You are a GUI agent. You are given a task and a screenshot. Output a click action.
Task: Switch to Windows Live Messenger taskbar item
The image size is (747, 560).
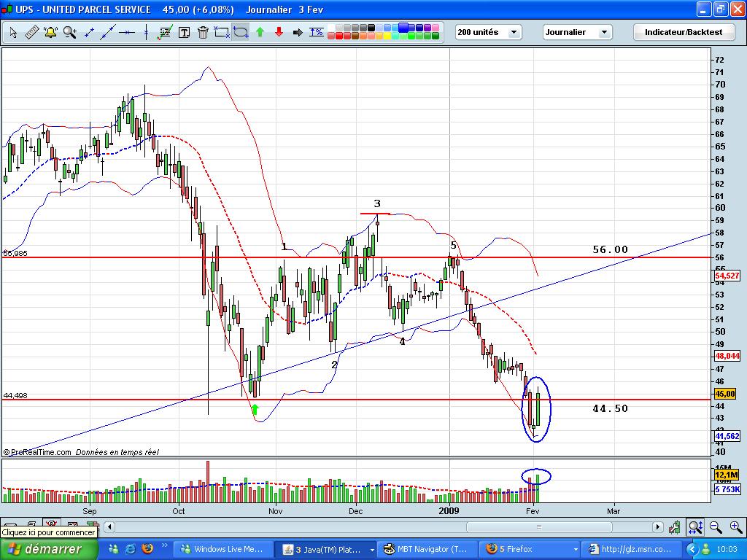222,549
